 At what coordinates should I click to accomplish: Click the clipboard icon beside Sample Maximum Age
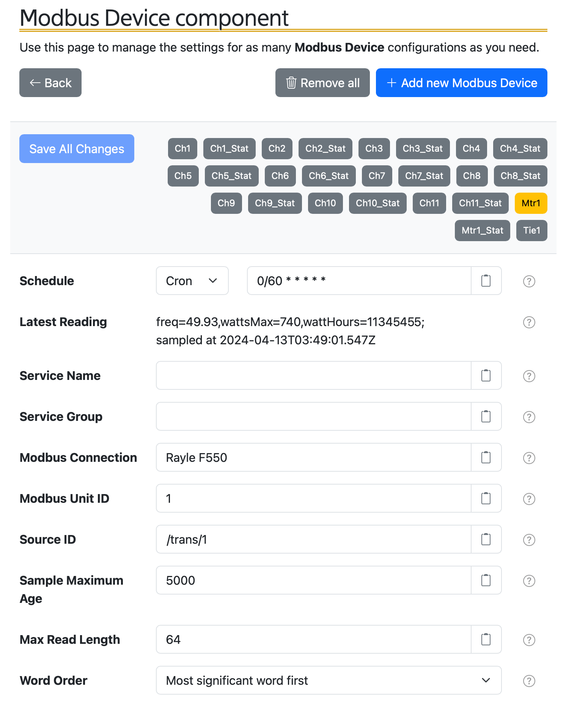(486, 580)
